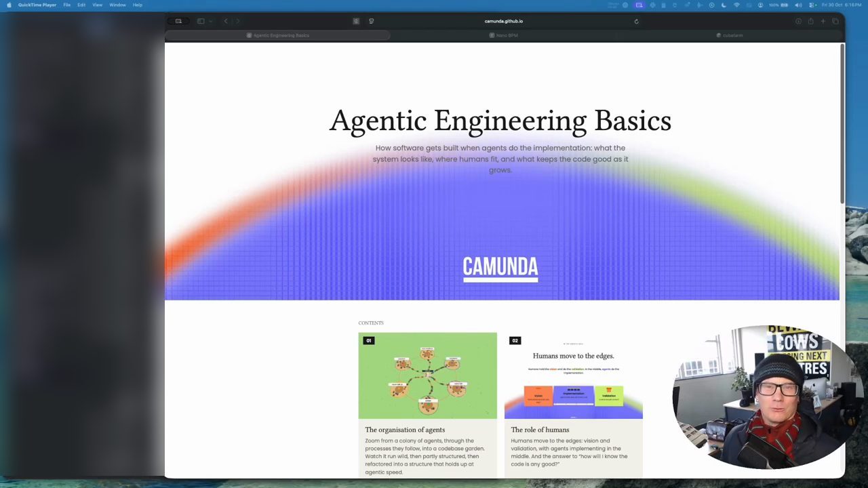
Task: Reload the camunda.github.io page
Action: pos(636,21)
